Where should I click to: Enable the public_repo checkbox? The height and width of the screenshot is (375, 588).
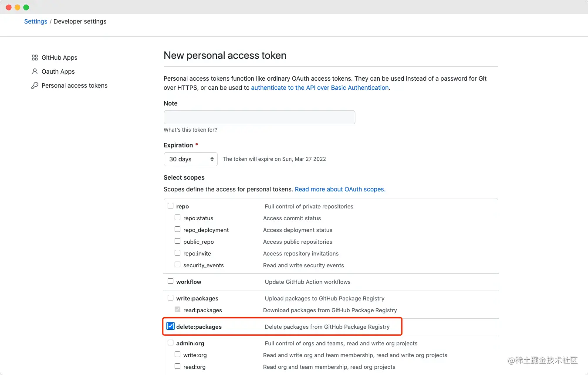pos(178,241)
